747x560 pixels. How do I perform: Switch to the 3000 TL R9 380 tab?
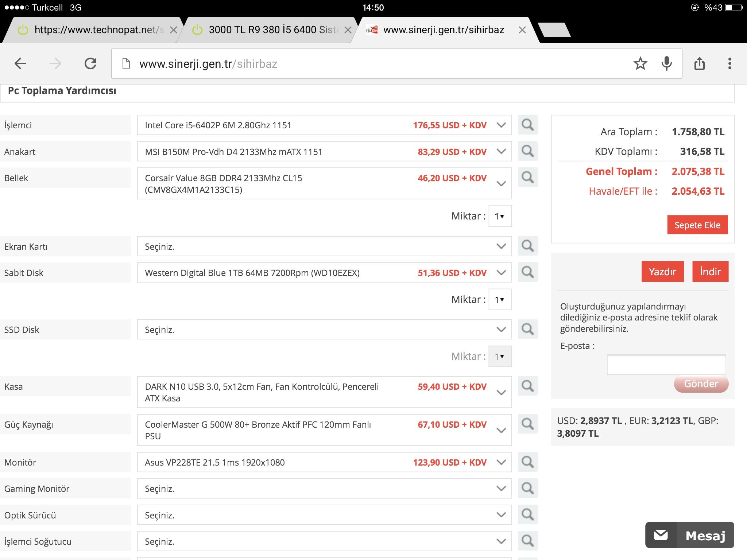270,30
